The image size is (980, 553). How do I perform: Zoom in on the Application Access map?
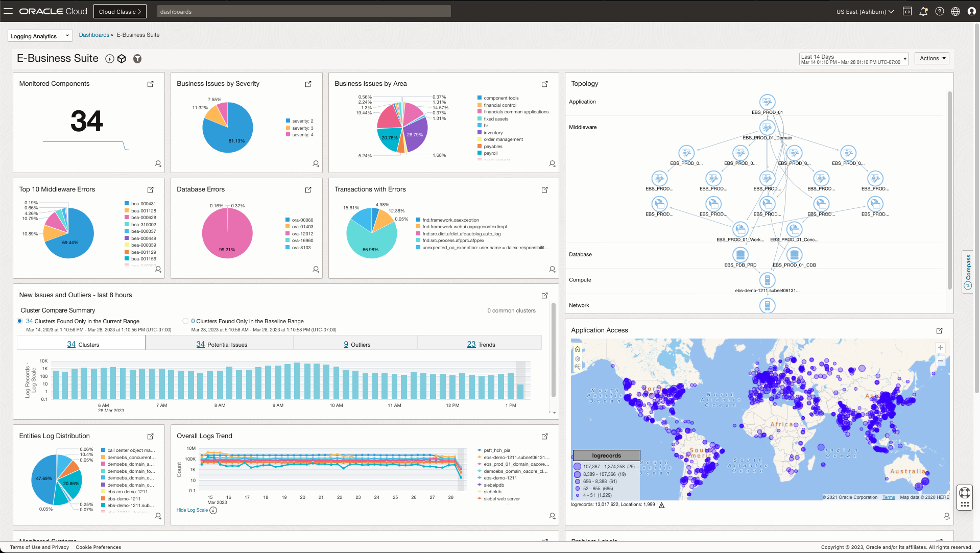940,348
